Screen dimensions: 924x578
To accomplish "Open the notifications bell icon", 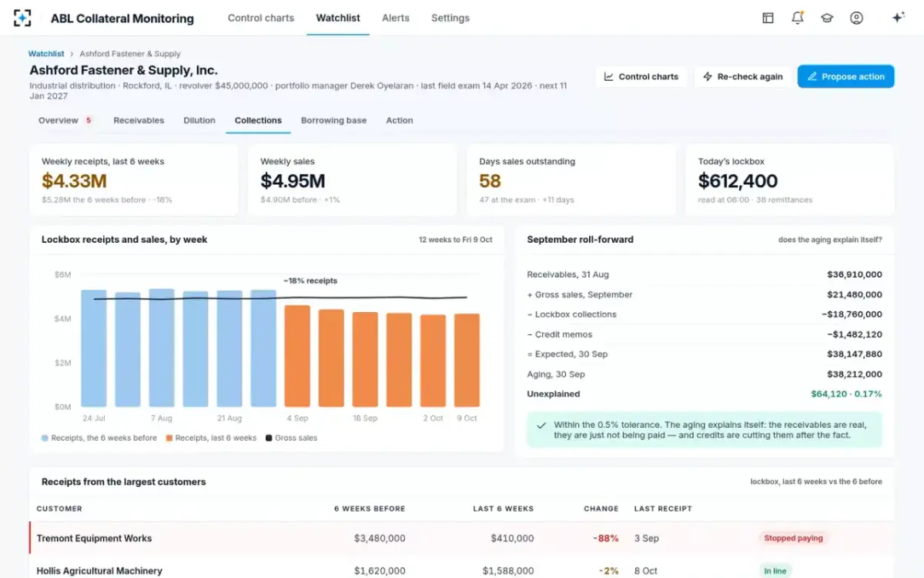I will pyautogui.click(x=798, y=18).
